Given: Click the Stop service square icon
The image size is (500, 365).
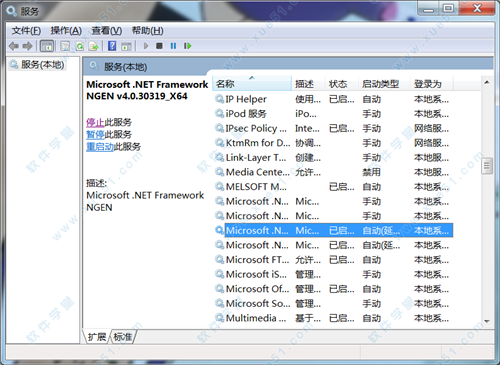Looking at the screenshot, I should point(159,46).
